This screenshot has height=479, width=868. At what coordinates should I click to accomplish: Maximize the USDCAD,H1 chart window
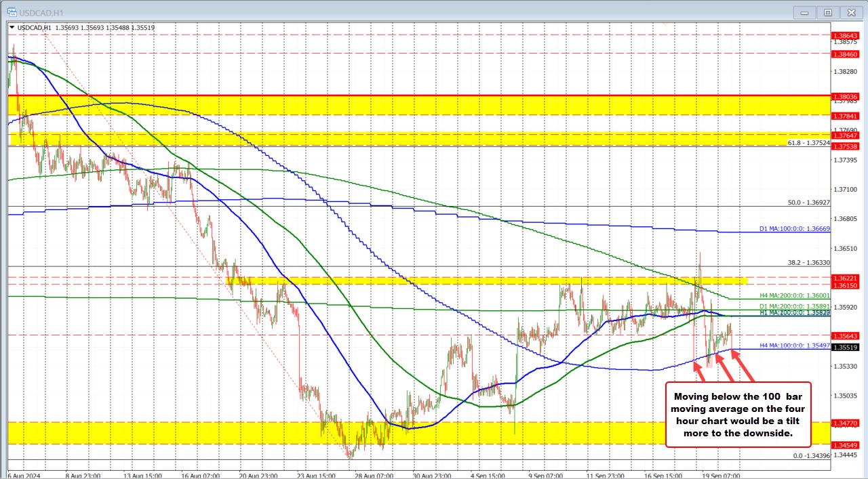click(x=828, y=12)
